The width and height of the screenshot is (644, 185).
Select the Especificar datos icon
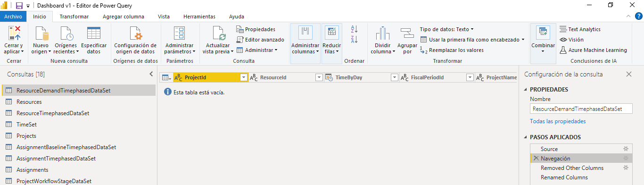tap(93, 33)
